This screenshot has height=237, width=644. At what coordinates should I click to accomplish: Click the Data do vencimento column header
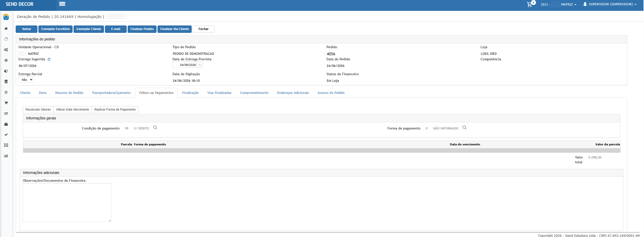(x=465, y=144)
